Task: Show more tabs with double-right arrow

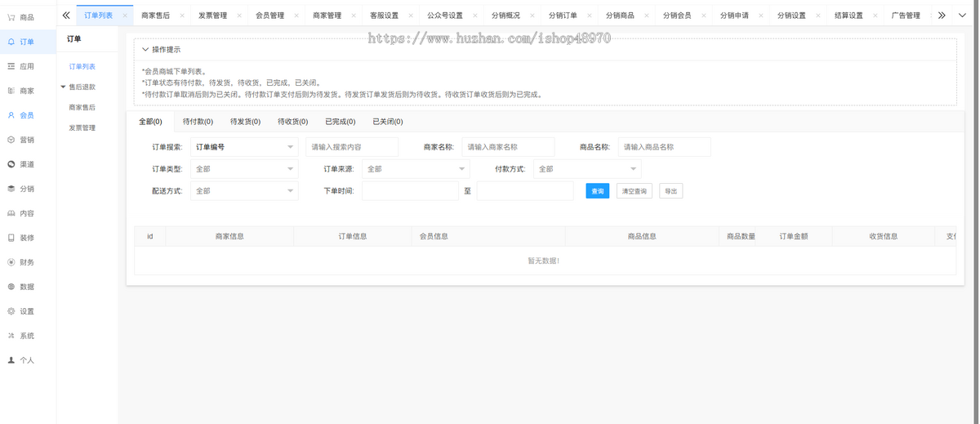Action: point(942,15)
